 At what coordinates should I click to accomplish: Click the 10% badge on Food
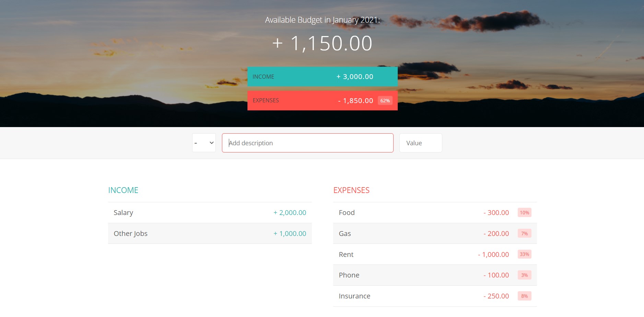click(524, 213)
